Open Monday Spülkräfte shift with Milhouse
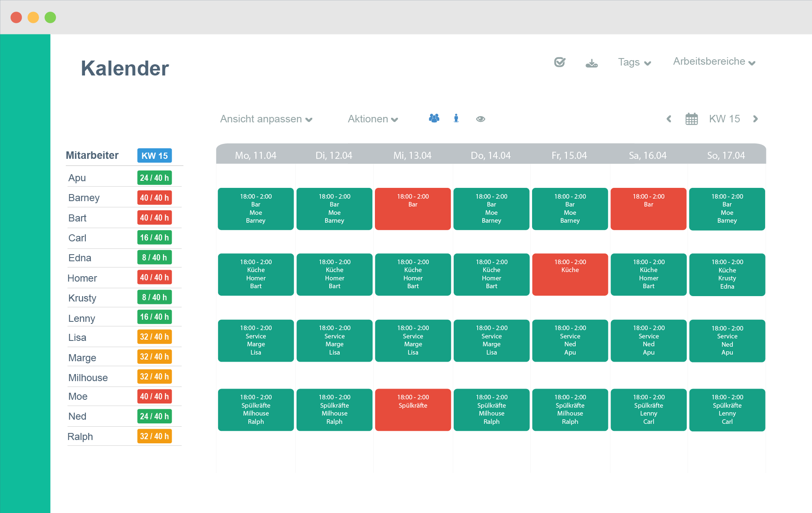 click(256, 410)
